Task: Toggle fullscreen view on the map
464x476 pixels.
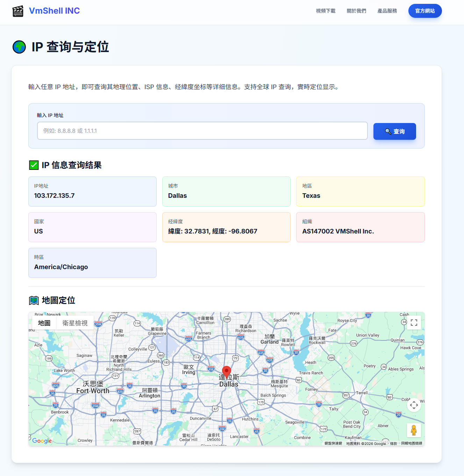Action: click(x=414, y=323)
